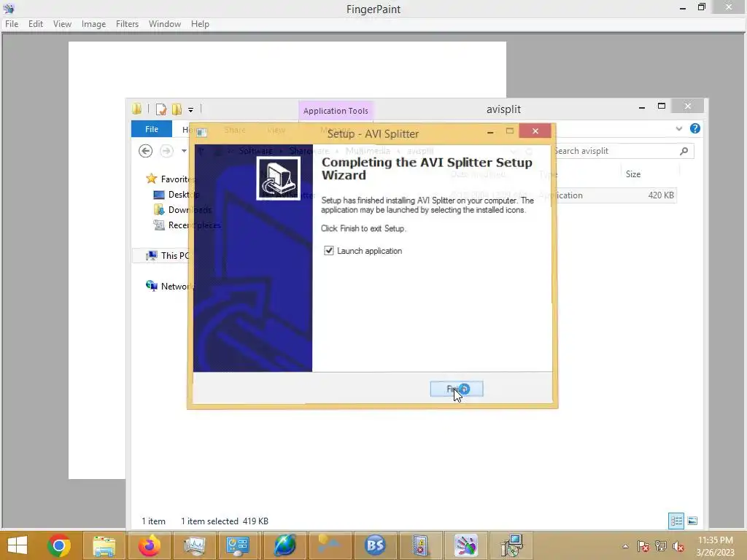747x560 pixels.
Task: Click the Forward arrow in avisplit Explorer
Action: click(166, 151)
